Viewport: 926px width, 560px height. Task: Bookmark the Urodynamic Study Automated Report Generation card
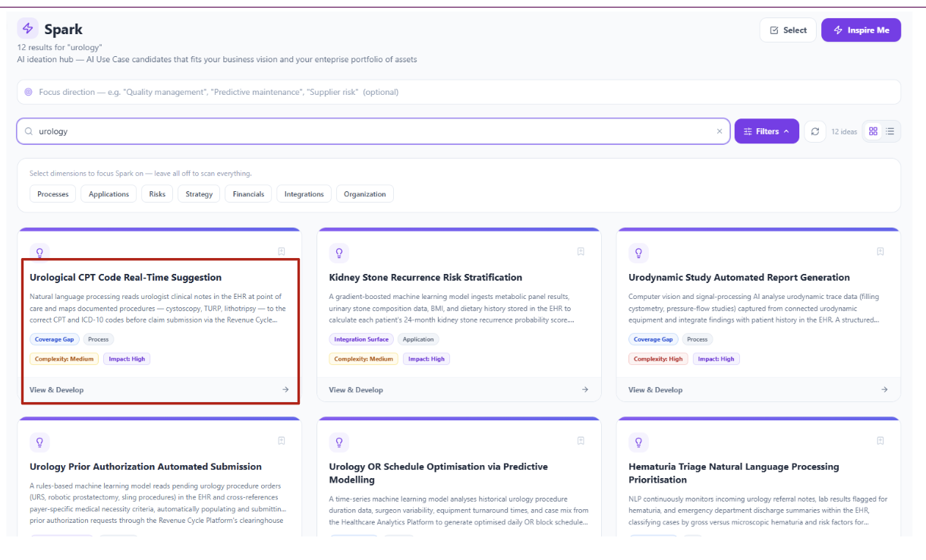(880, 251)
